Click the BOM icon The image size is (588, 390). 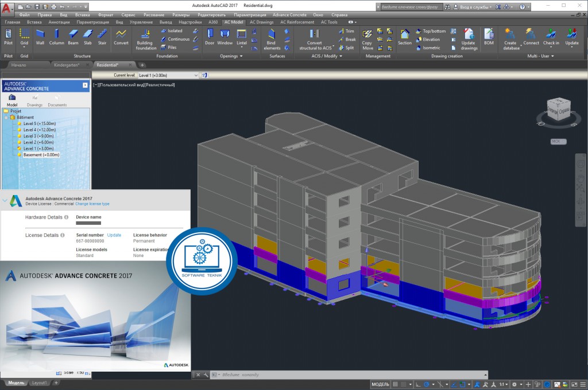[489, 36]
